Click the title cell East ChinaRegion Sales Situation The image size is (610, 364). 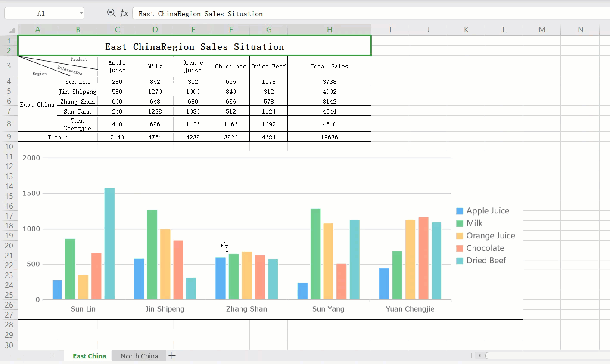pyautogui.click(x=194, y=46)
